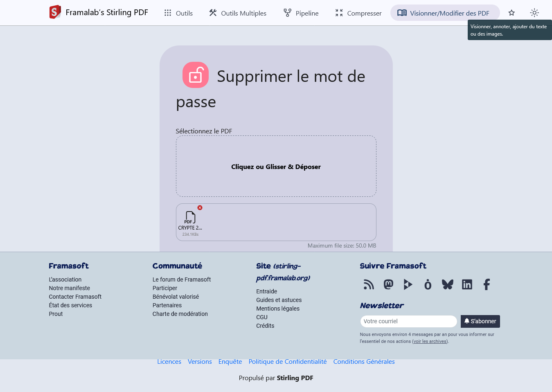Click the Stirling PDF logo icon

pos(55,12)
